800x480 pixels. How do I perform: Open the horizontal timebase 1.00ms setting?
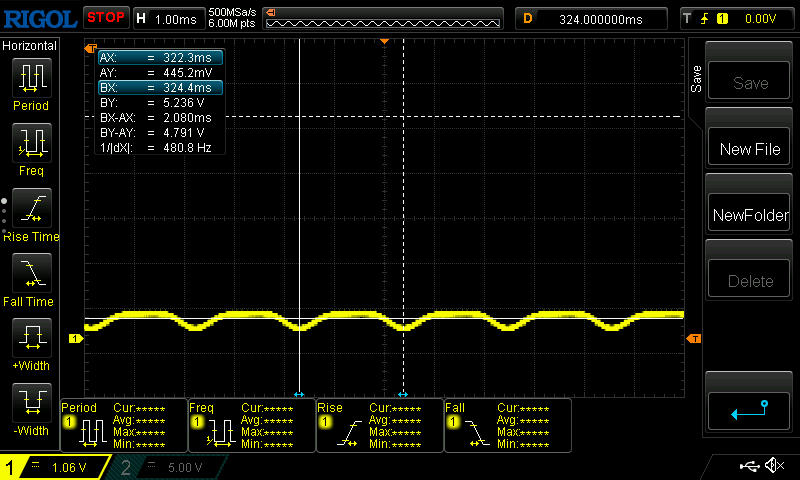(168, 18)
